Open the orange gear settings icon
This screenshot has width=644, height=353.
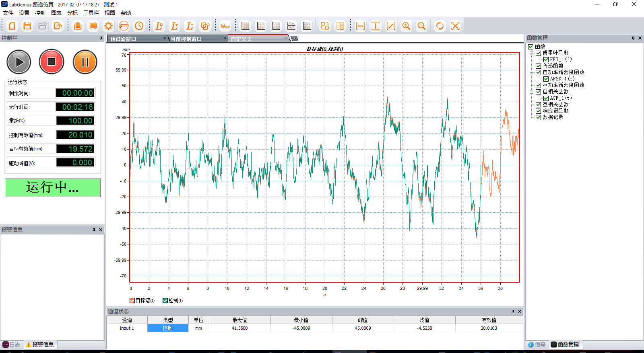[108, 26]
